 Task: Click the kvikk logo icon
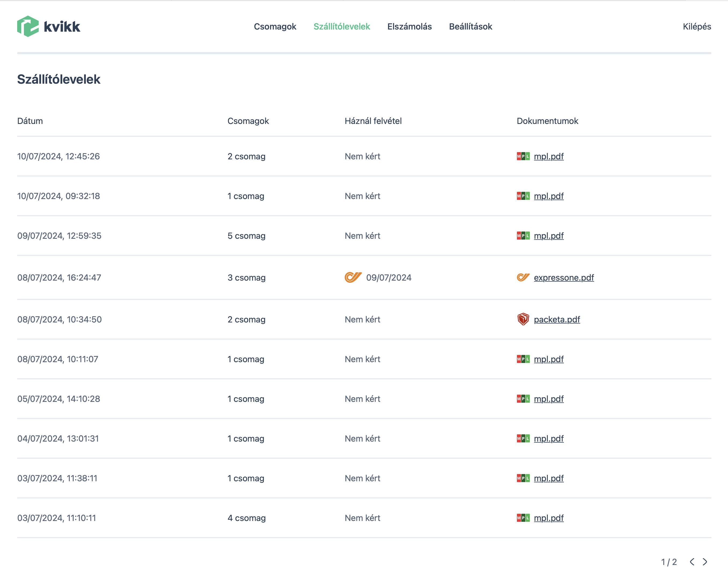[28, 26]
